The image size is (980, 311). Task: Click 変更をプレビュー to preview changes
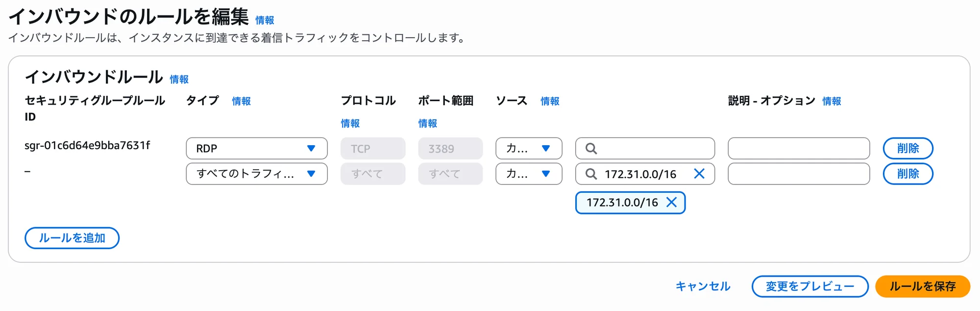(809, 286)
